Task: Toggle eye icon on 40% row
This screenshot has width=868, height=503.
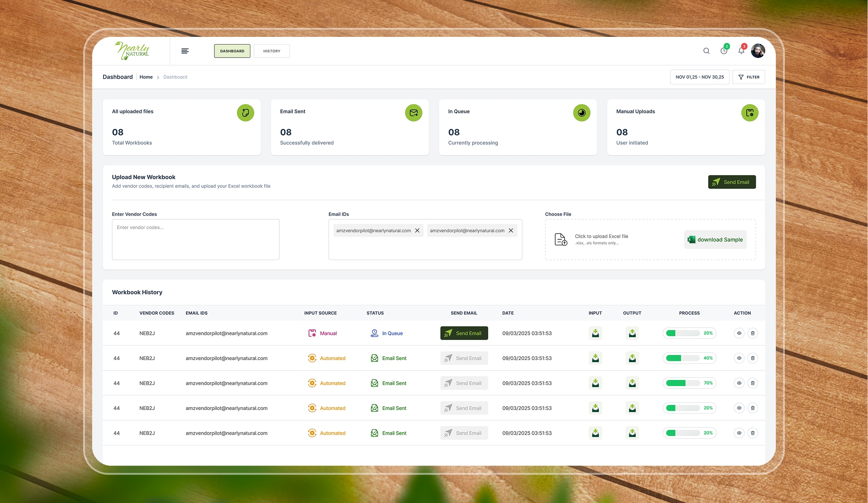Action: point(739,358)
